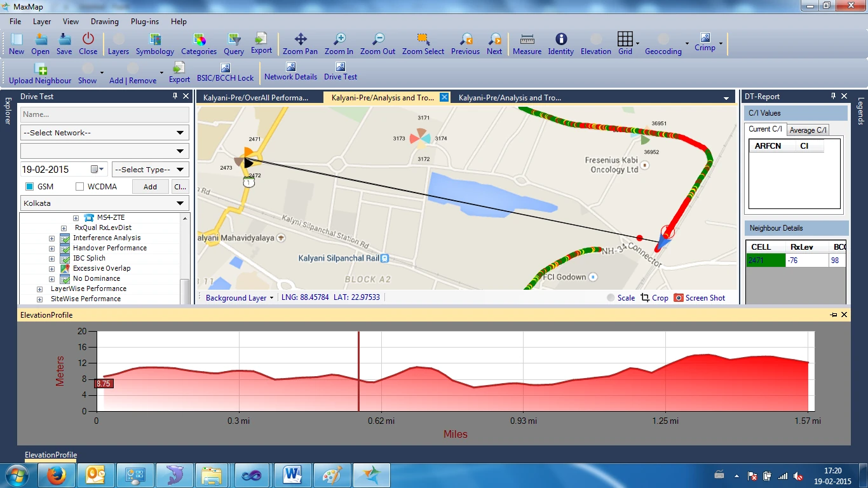Click the Identity info tool

click(560, 44)
